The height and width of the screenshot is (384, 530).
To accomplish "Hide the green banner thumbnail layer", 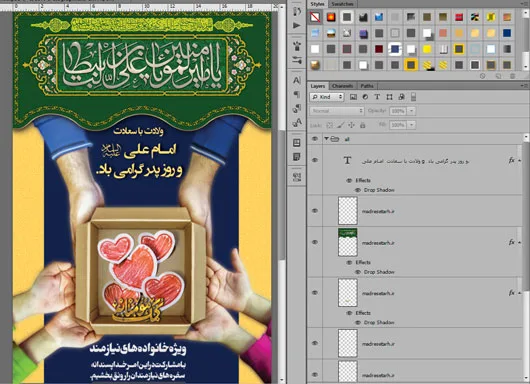I will click(315, 242).
